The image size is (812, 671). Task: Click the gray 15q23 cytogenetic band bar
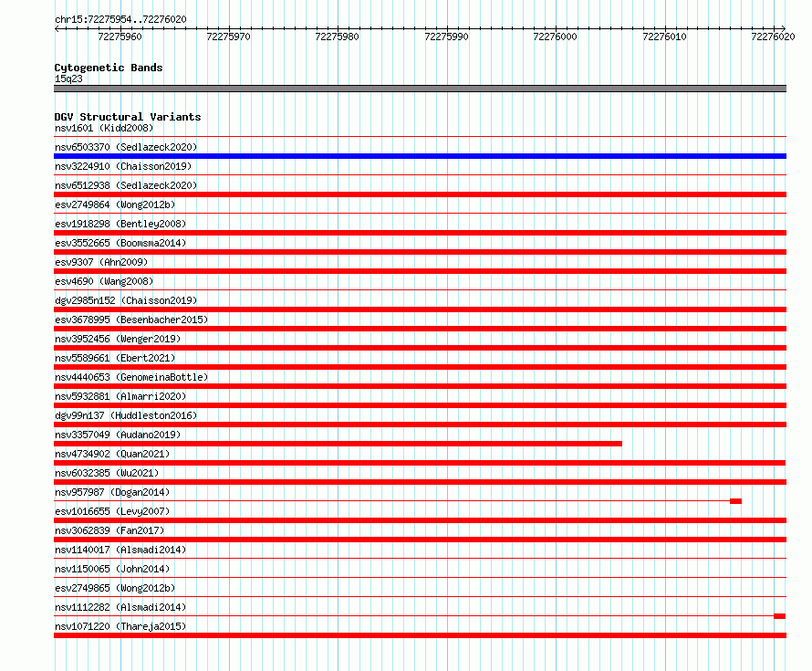tap(420, 89)
